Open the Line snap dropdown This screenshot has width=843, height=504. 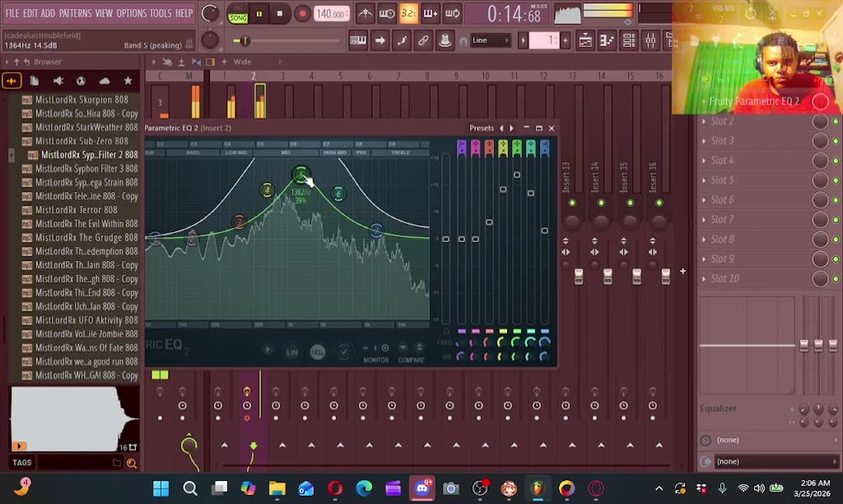coord(491,41)
